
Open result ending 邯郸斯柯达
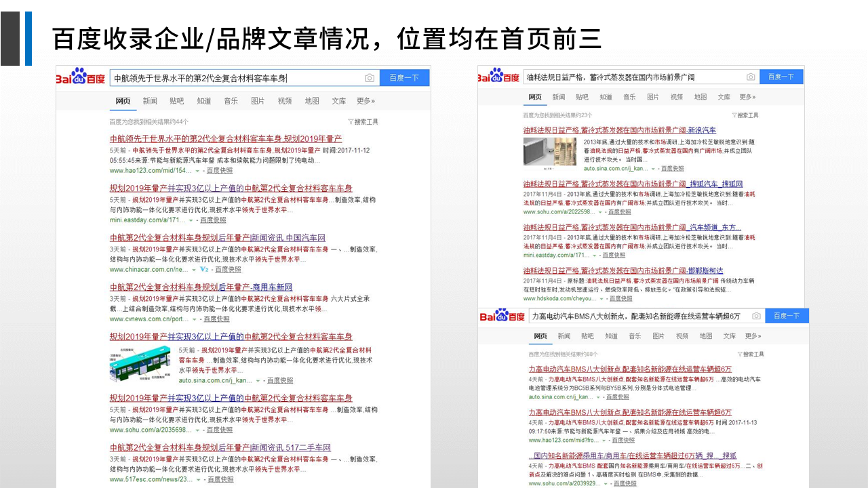tap(623, 270)
